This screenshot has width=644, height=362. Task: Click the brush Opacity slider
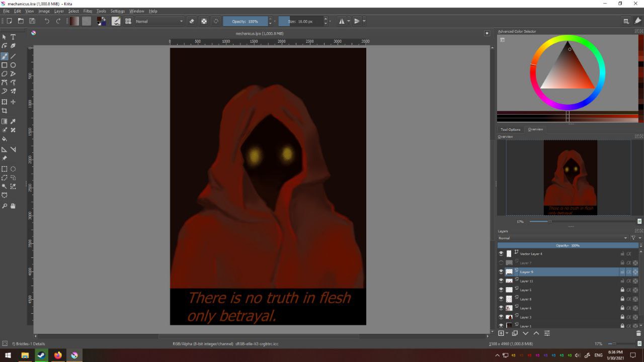(x=246, y=21)
